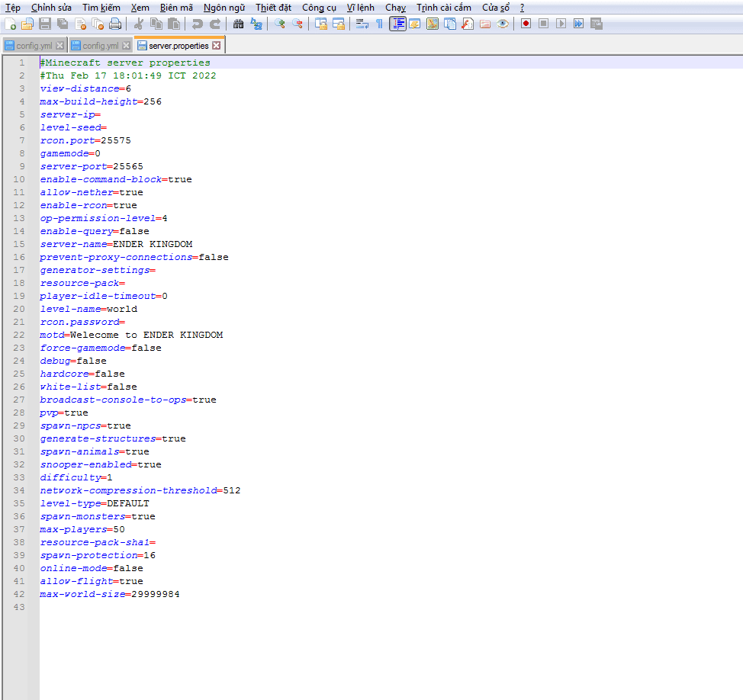Click the New file toolbar icon
The height and width of the screenshot is (700, 743).
coord(10,24)
